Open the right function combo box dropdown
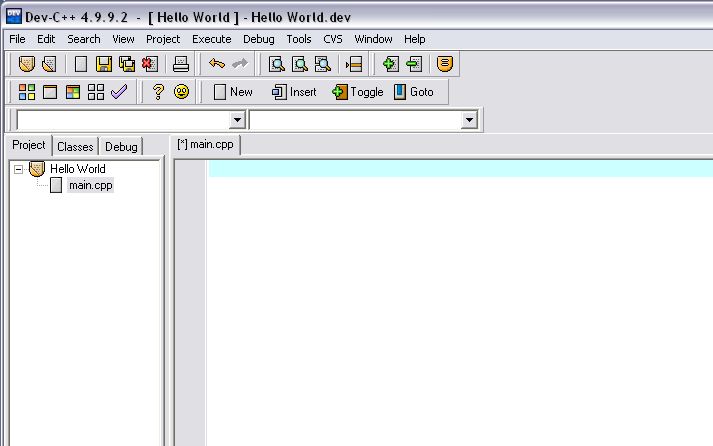Screen dimensions: 713x446 tap(469, 120)
